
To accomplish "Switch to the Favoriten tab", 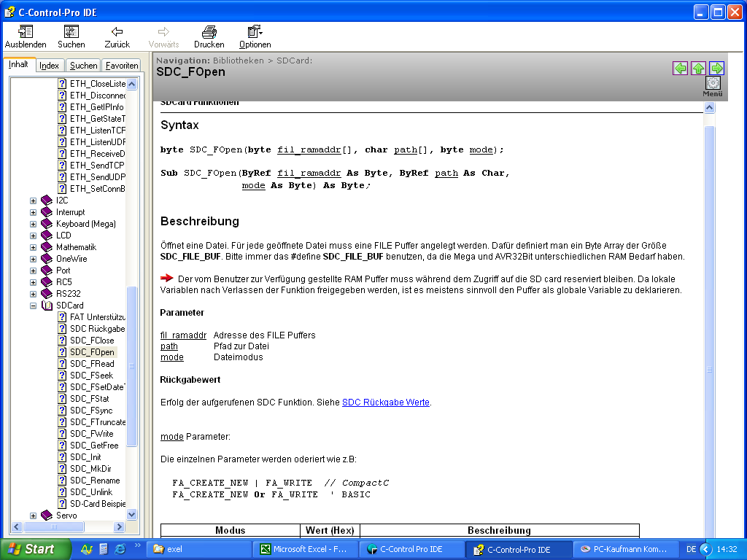I will point(121,66).
